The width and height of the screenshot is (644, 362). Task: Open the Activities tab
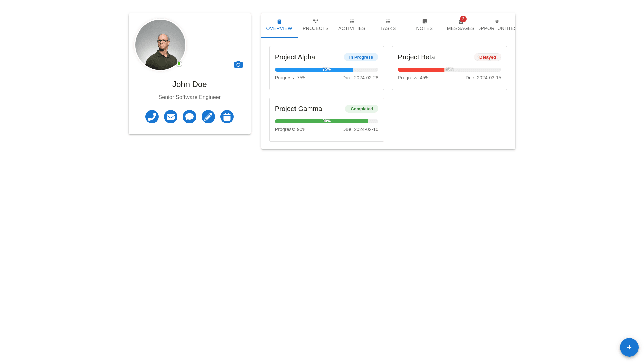[x=352, y=25]
